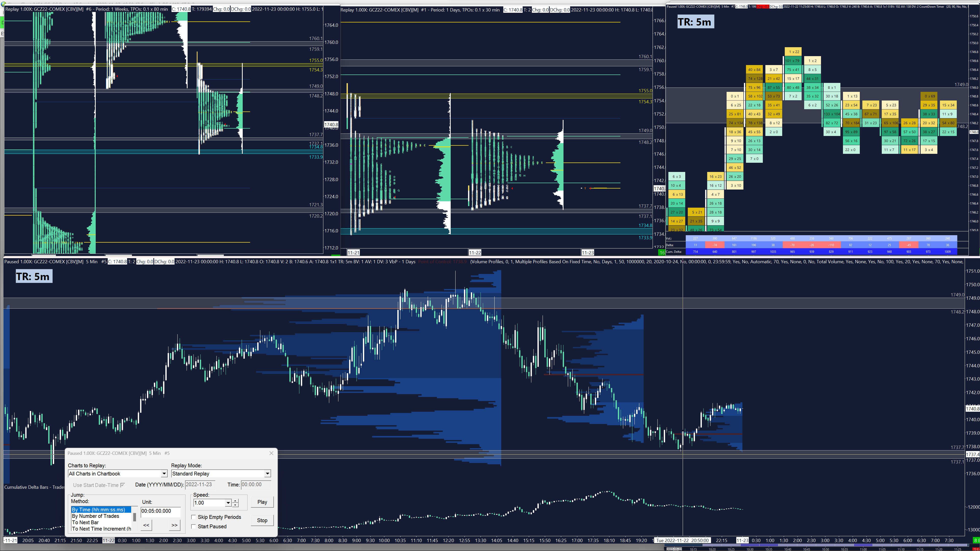Click the jump forward >> button

pos(174,525)
